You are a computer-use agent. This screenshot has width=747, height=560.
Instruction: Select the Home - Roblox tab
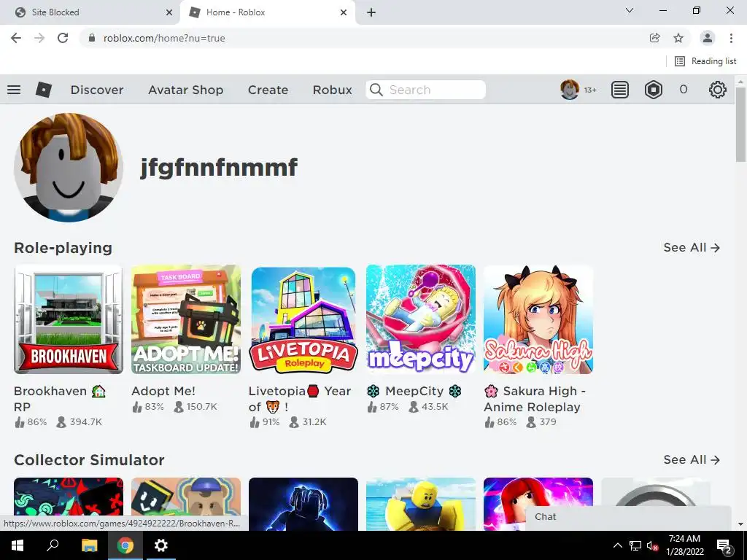[267, 12]
